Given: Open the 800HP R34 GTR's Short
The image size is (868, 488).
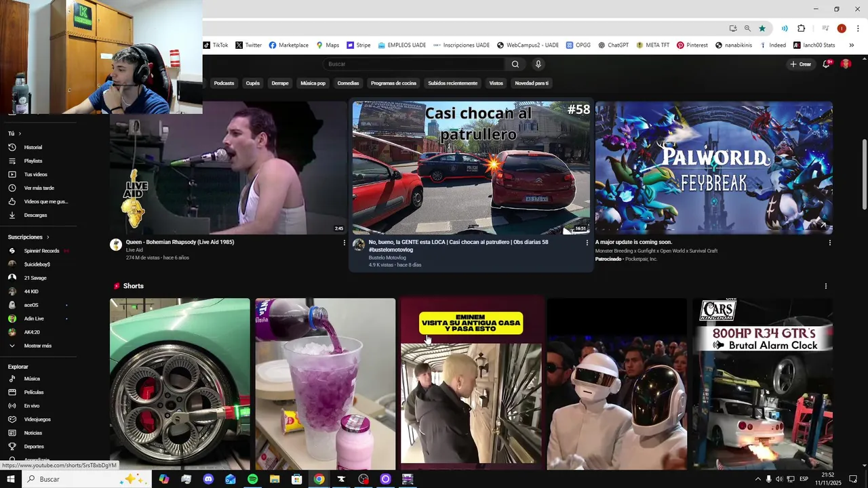Looking at the screenshot, I should point(763,384).
